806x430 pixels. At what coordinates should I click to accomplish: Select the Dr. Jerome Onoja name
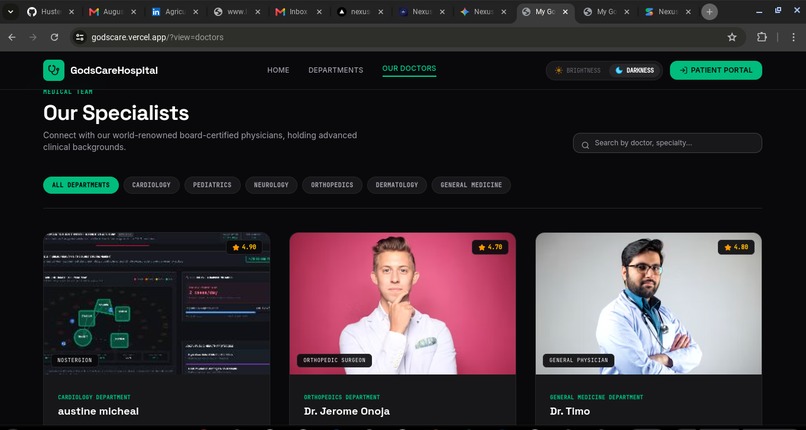[x=346, y=411]
